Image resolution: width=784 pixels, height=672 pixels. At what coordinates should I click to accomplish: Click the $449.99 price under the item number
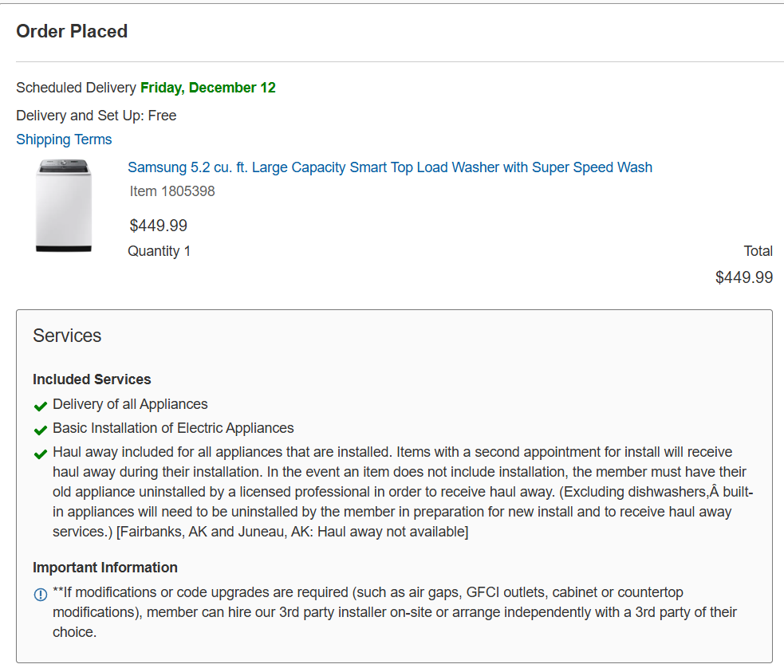[159, 226]
